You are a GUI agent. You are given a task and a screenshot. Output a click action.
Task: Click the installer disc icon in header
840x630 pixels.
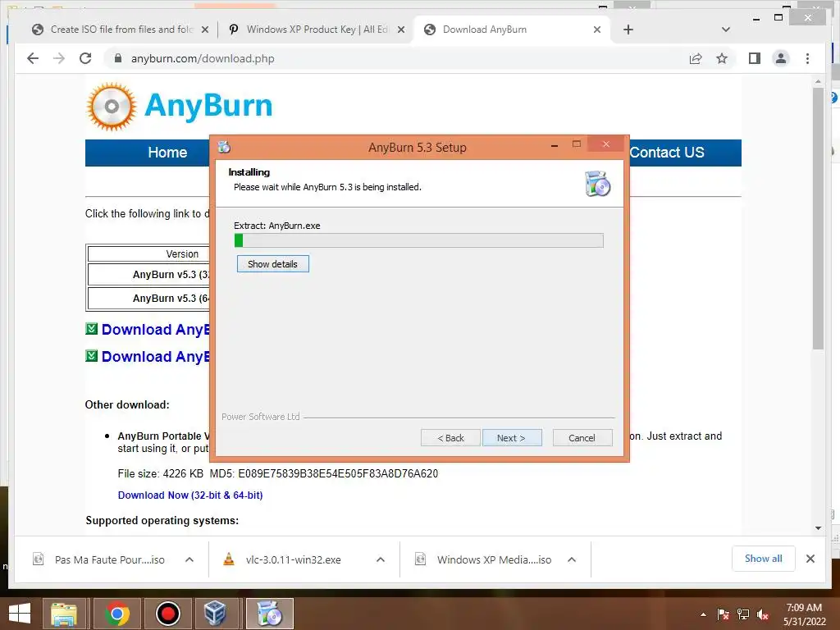pyautogui.click(x=597, y=183)
